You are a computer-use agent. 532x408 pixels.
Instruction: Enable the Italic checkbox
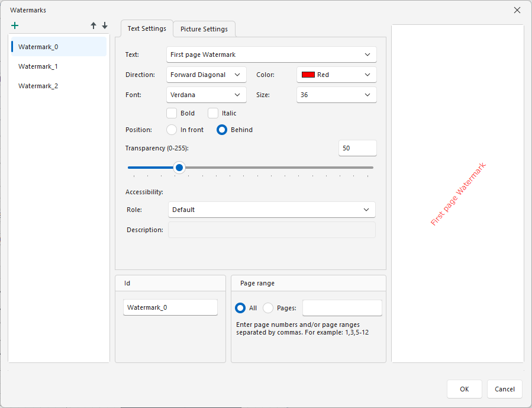click(212, 113)
